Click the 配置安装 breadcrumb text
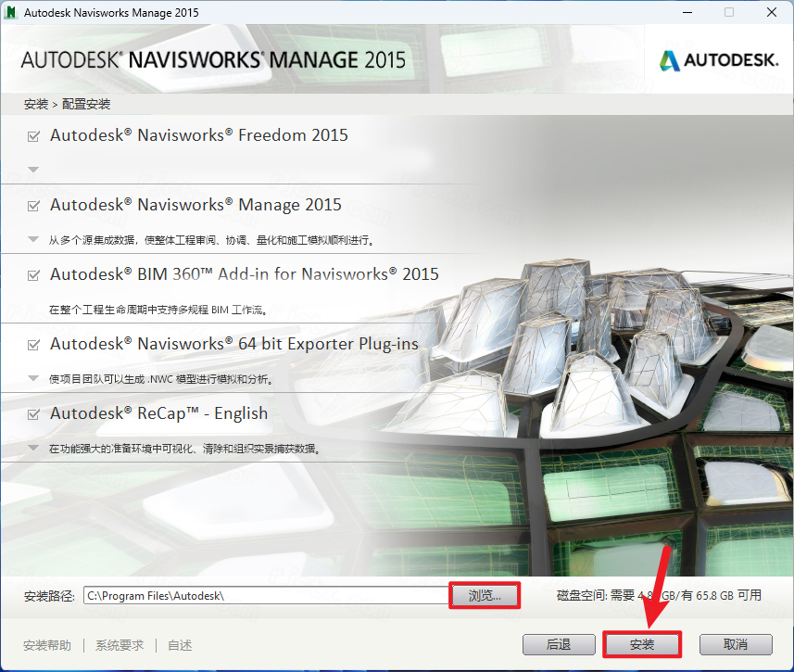Viewport: 794px width, 672px height. (x=86, y=105)
